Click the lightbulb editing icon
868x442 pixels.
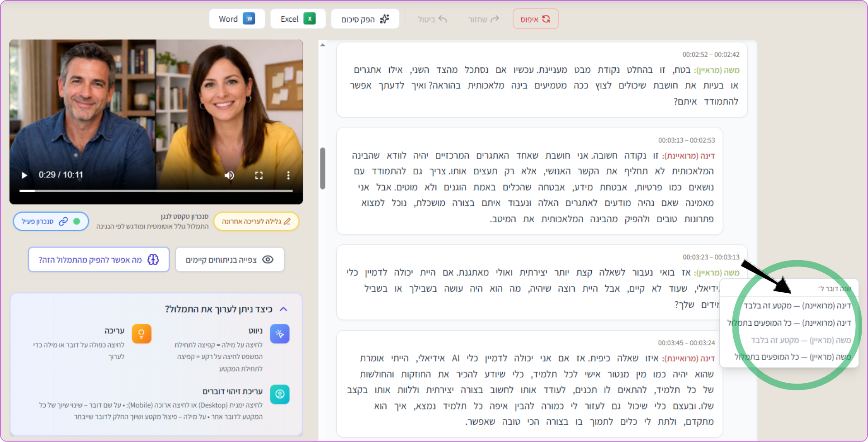click(142, 334)
